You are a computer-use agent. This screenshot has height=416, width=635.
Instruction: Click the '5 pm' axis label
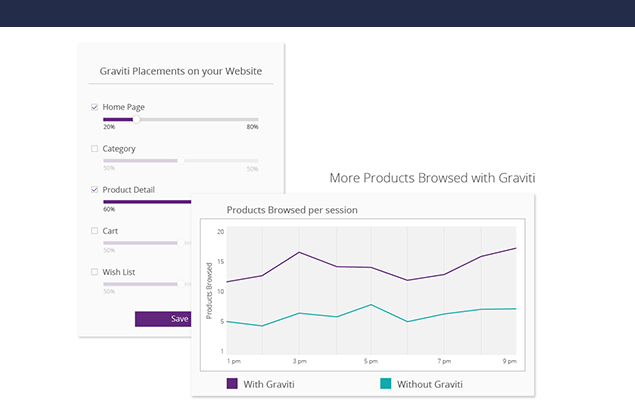pos(371,361)
